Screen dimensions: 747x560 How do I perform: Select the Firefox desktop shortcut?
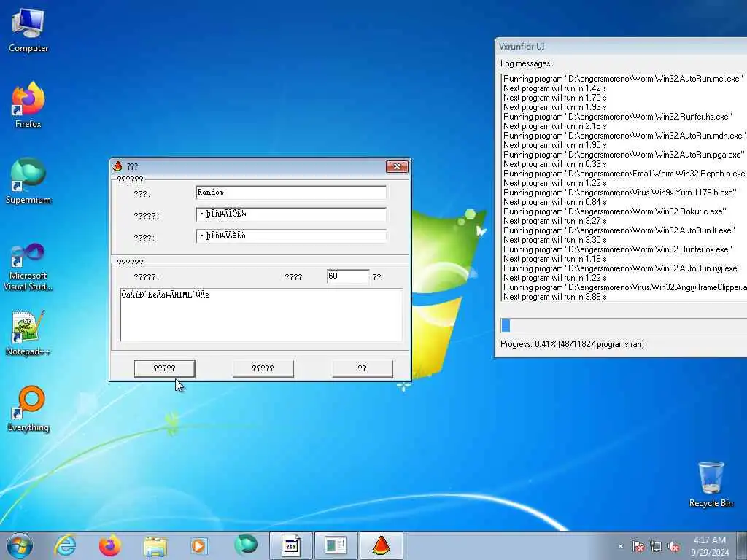pyautogui.click(x=28, y=105)
